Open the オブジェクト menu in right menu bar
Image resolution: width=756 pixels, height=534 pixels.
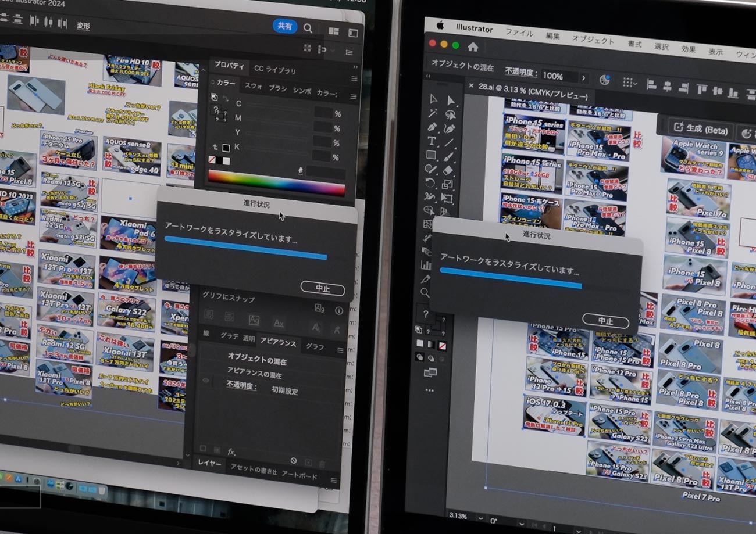coord(593,40)
